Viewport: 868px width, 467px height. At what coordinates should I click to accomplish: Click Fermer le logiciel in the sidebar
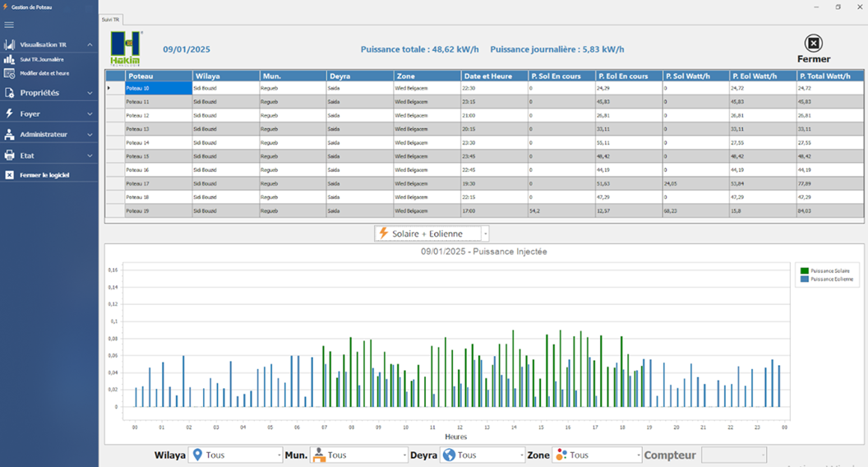[x=44, y=175]
